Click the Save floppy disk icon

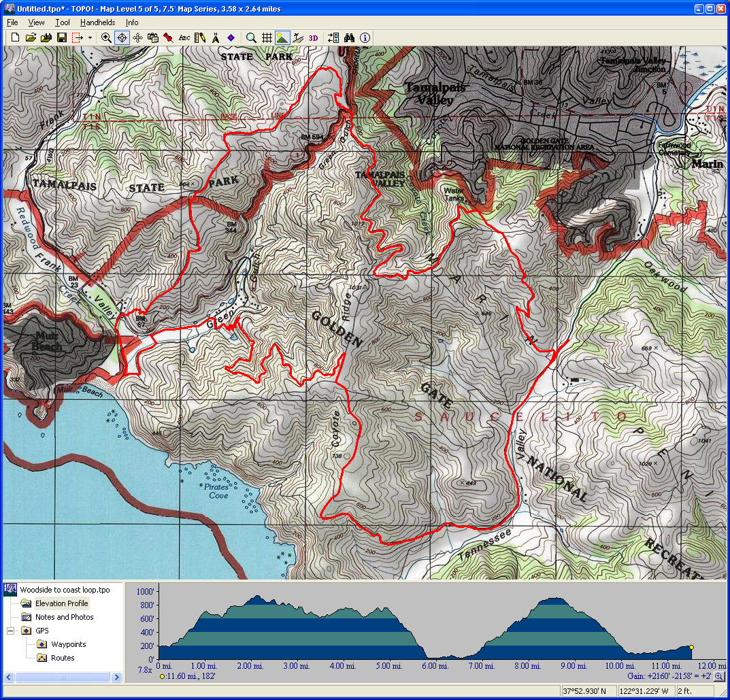[61, 38]
